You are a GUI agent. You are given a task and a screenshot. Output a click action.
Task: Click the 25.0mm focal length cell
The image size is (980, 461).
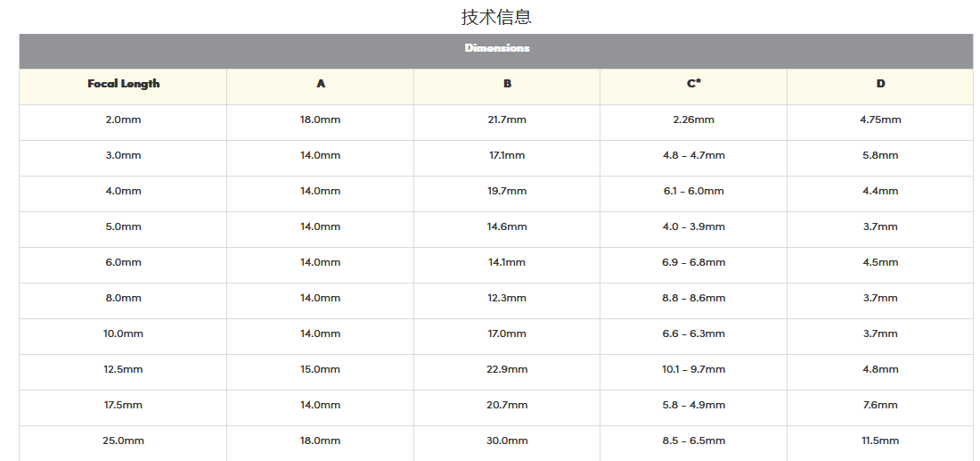pos(123,440)
